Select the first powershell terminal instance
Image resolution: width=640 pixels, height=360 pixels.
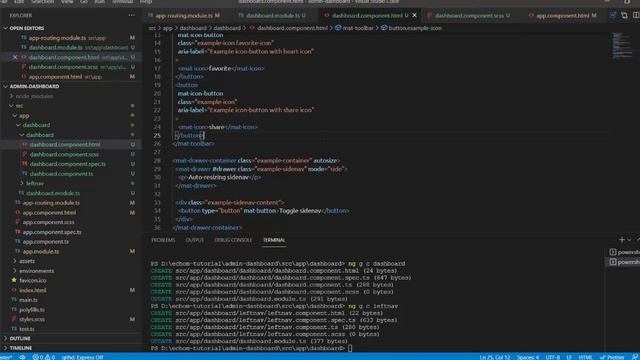(x=624, y=252)
